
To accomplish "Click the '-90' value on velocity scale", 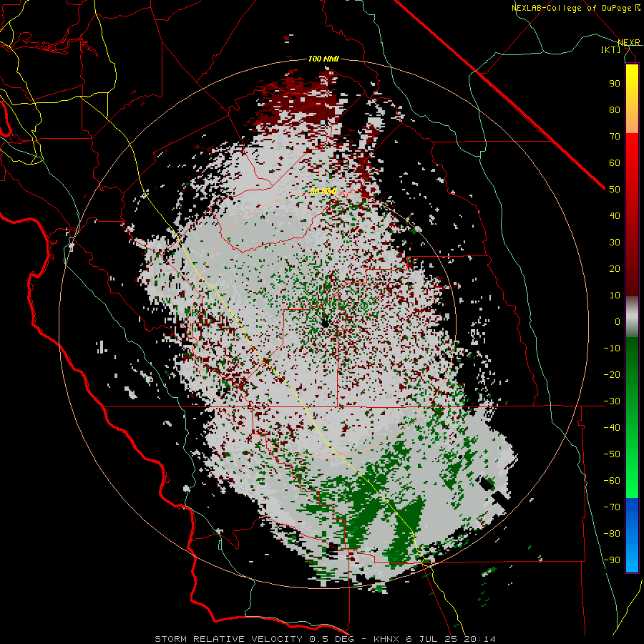I will (612, 560).
